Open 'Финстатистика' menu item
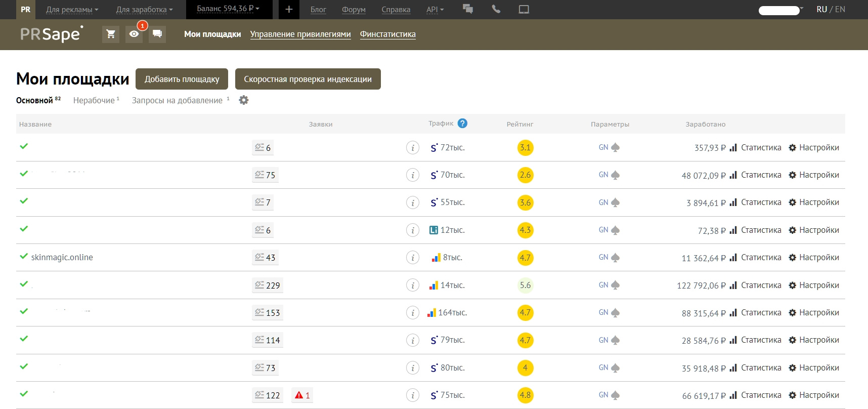The image size is (868, 409). click(x=387, y=34)
